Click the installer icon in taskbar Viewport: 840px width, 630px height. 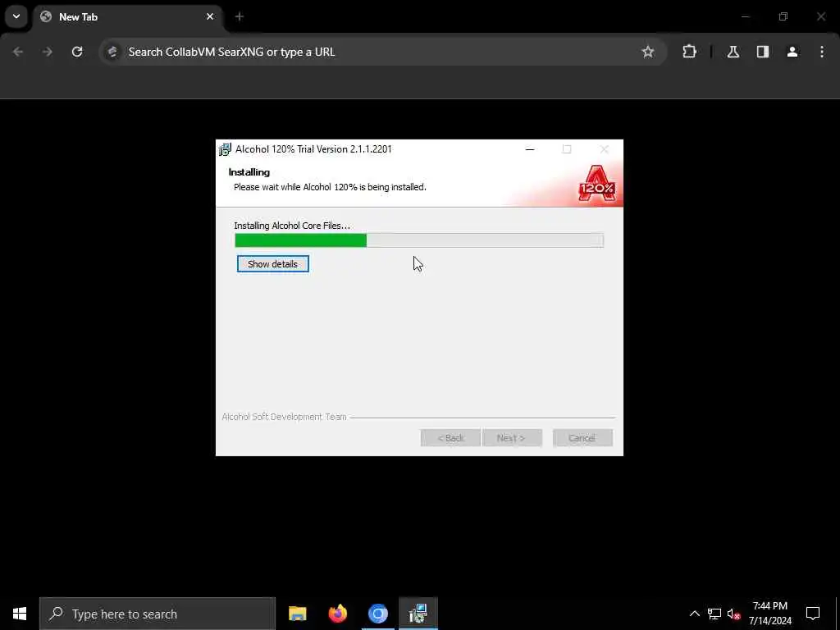[x=418, y=614]
